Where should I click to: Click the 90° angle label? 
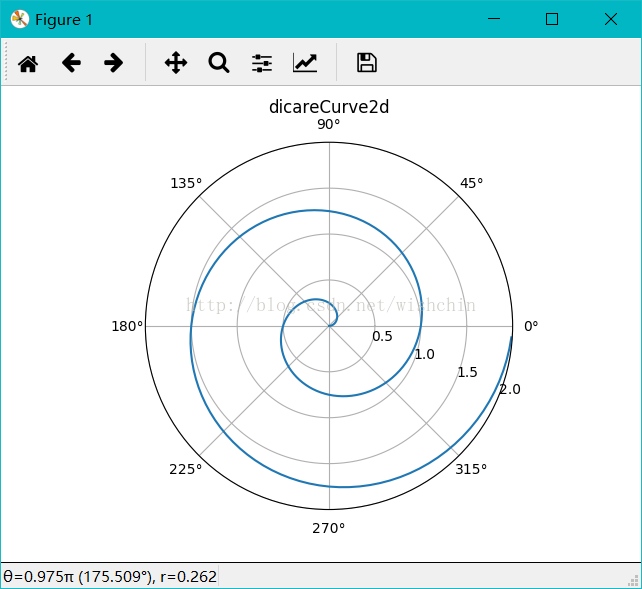click(x=329, y=124)
